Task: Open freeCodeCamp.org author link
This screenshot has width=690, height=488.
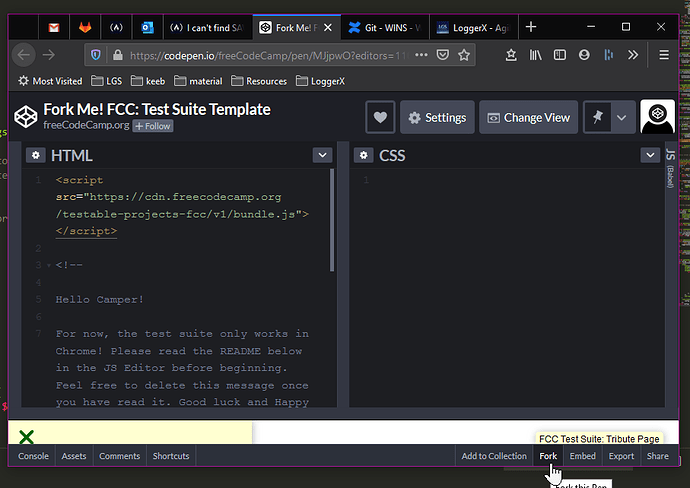Action: click(86, 125)
